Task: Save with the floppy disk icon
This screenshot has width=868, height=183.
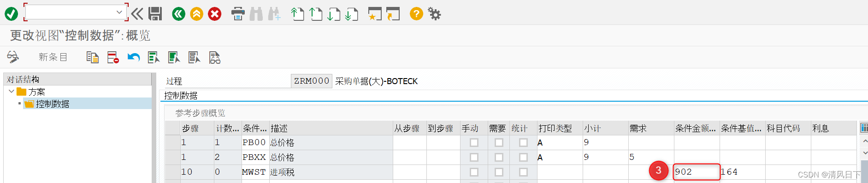Action: coord(155,14)
